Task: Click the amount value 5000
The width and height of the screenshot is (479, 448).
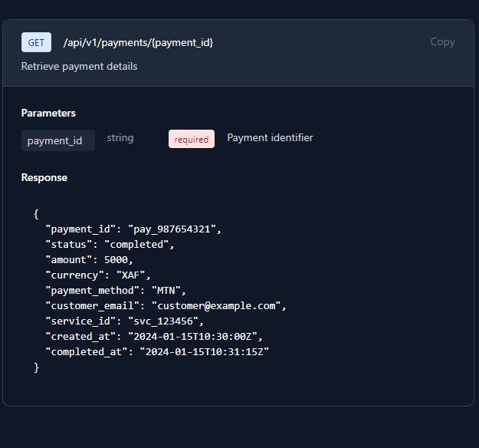Action: 116,259
